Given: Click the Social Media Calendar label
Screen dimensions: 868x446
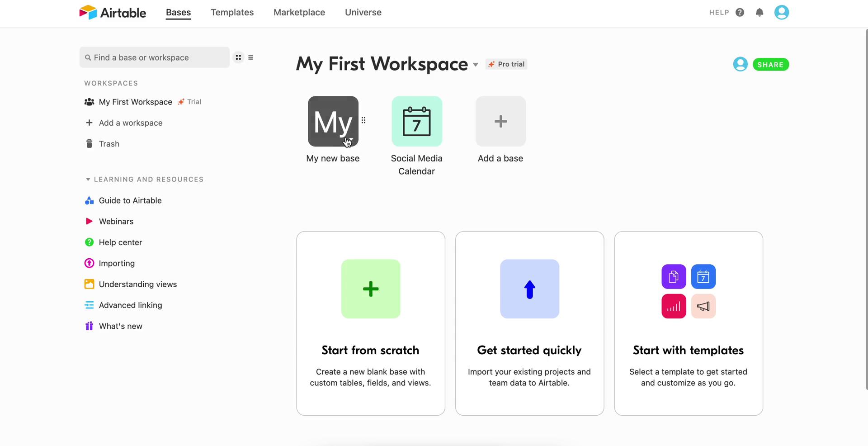Looking at the screenshot, I should point(416,165).
